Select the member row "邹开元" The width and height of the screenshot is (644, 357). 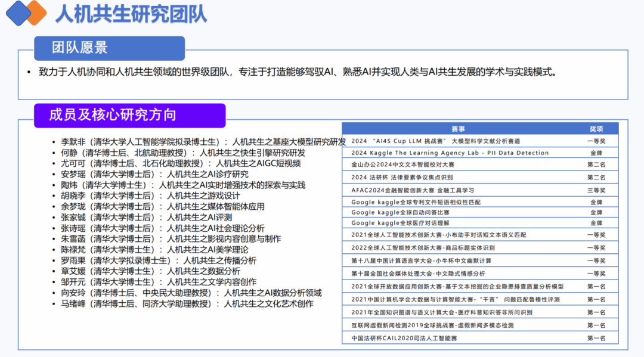pos(159,282)
